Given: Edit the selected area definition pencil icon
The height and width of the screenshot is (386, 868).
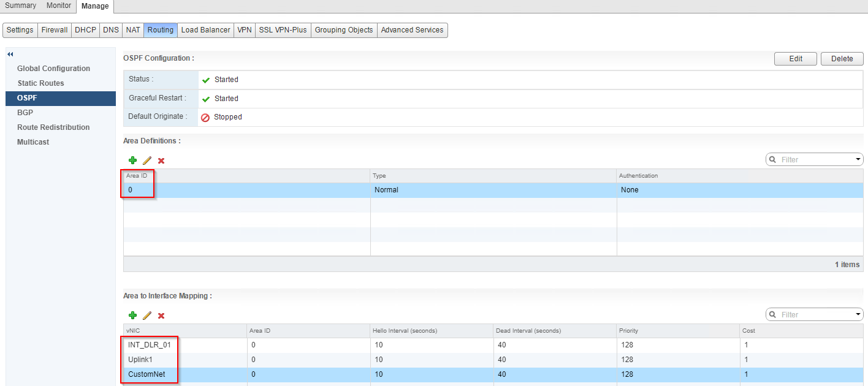Looking at the screenshot, I should 147,161.
